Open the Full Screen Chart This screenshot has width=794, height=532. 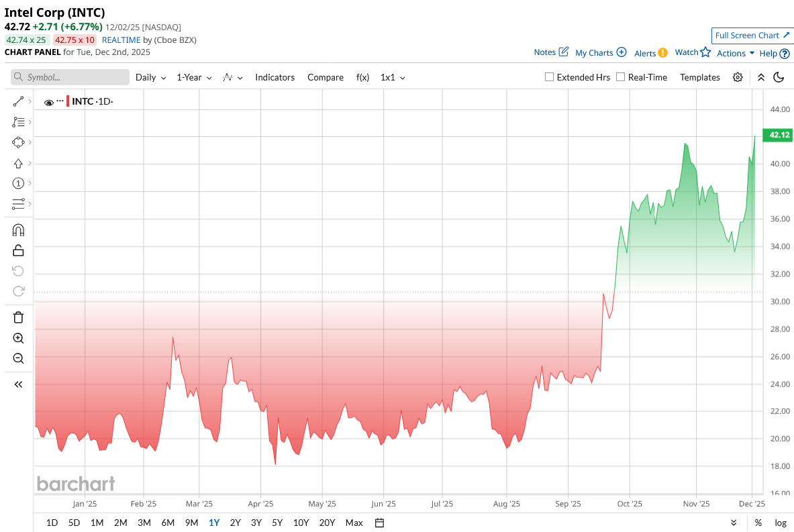click(x=752, y=36)
